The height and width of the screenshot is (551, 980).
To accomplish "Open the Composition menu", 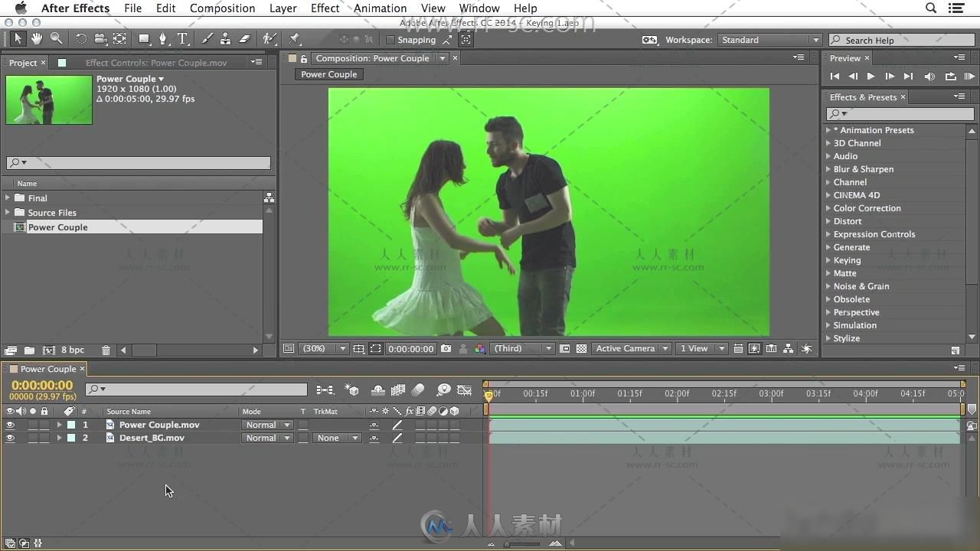I will pyautogui.click(x=222, y=8).
